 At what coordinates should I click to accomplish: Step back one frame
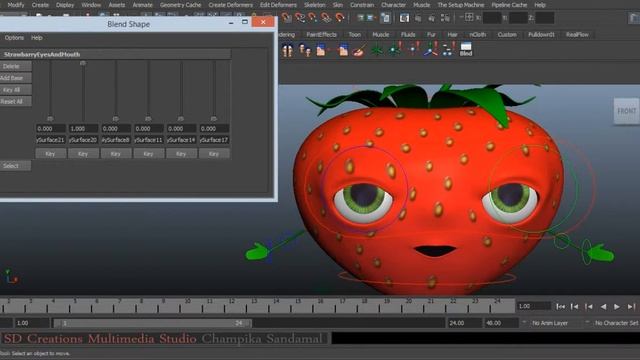coord(574,307)
